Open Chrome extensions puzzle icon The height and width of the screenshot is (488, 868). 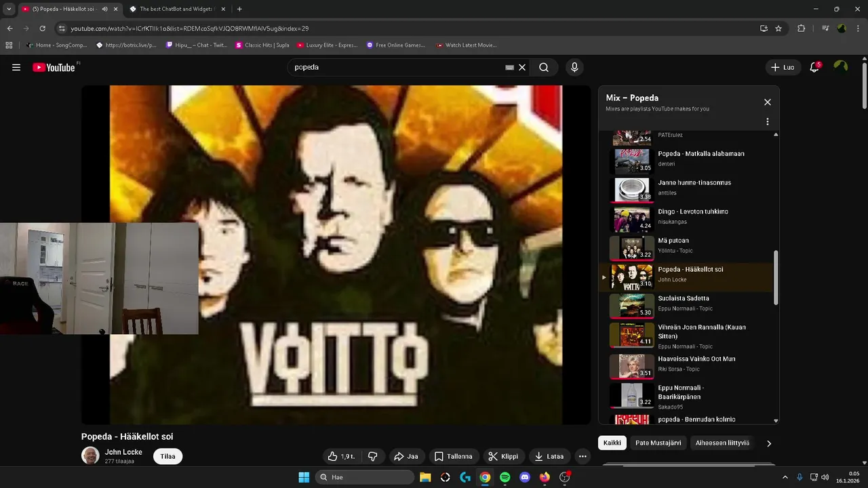click(x=802, y=28)
